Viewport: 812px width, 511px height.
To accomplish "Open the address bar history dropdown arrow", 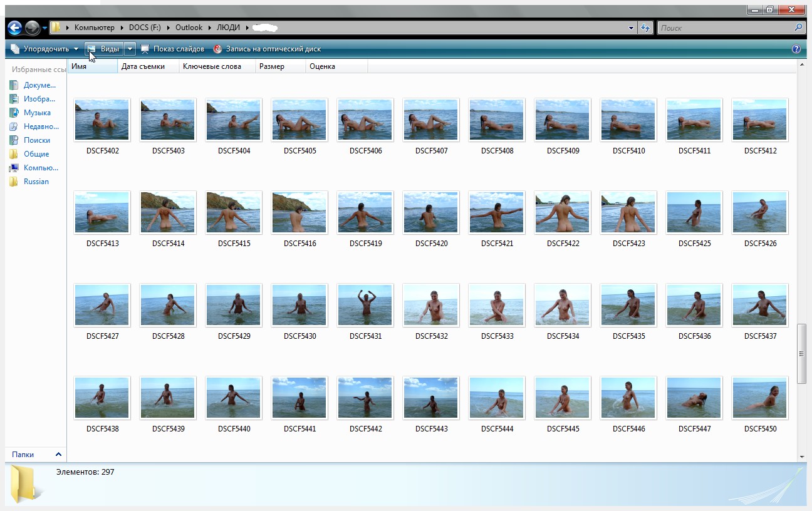I will 631,28.
